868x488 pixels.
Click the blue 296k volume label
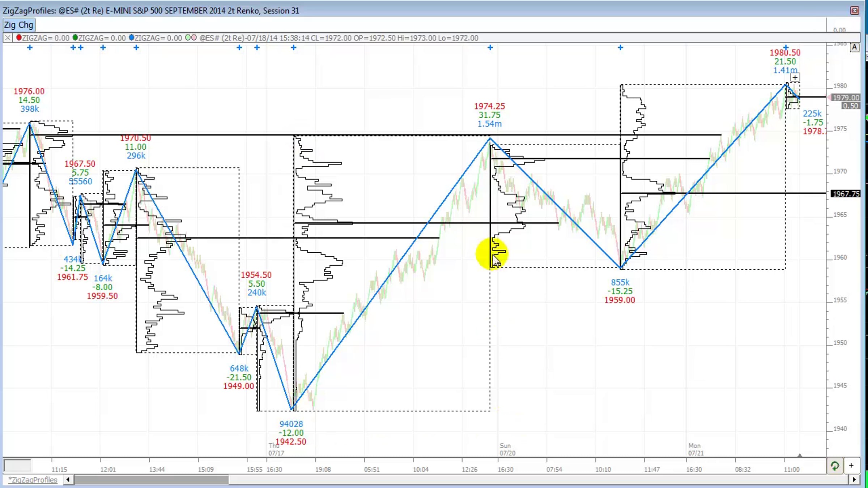tap(136, 156)
